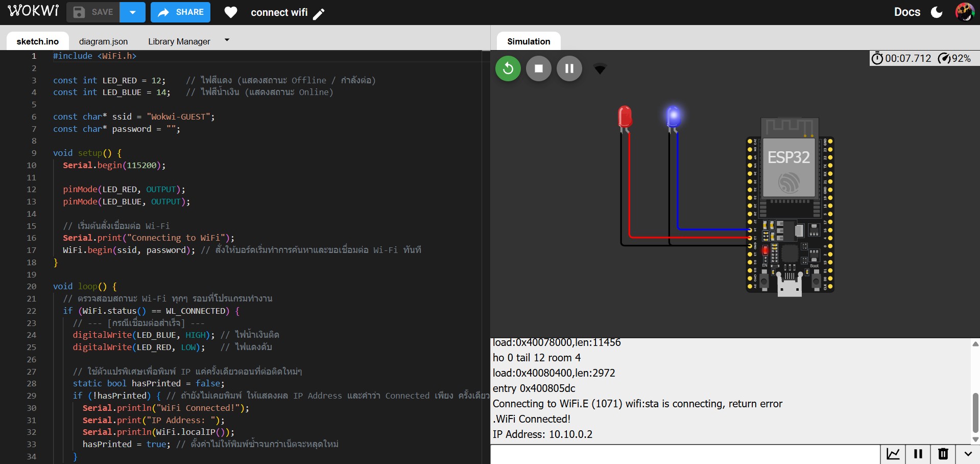Open the file tabs dropdown arrow
This screenshot has width=980, height=464.
pos(227,40)
